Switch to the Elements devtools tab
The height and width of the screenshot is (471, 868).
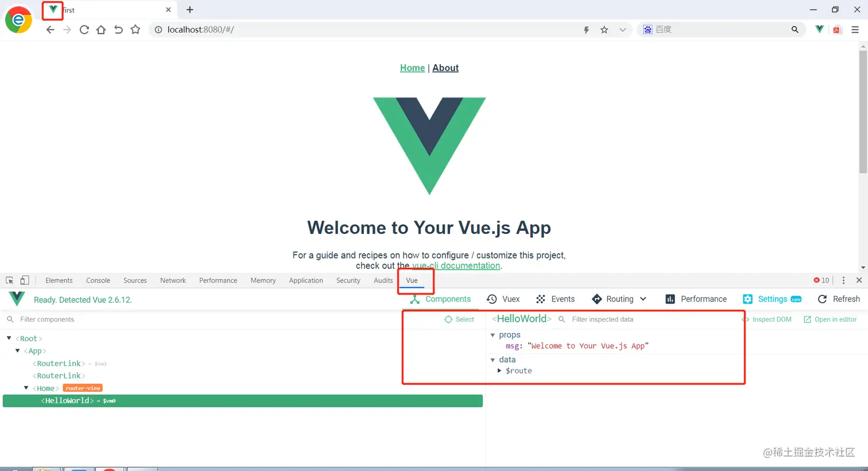coord(59,280)
